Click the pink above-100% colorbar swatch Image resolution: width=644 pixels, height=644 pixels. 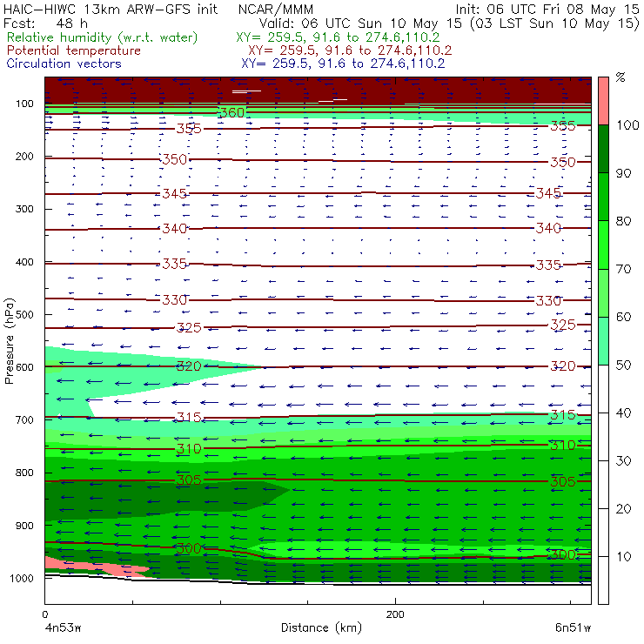[603, 101]
